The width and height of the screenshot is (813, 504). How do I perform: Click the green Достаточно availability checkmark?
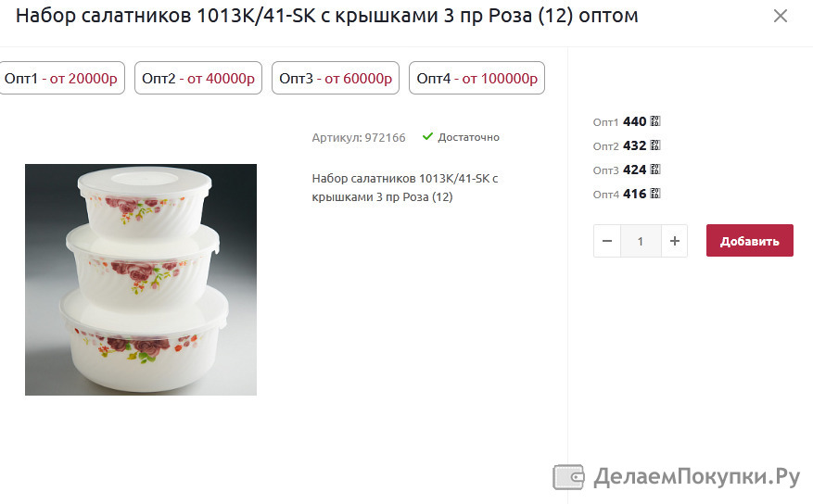pyautogui.click(x=427, y=137)
